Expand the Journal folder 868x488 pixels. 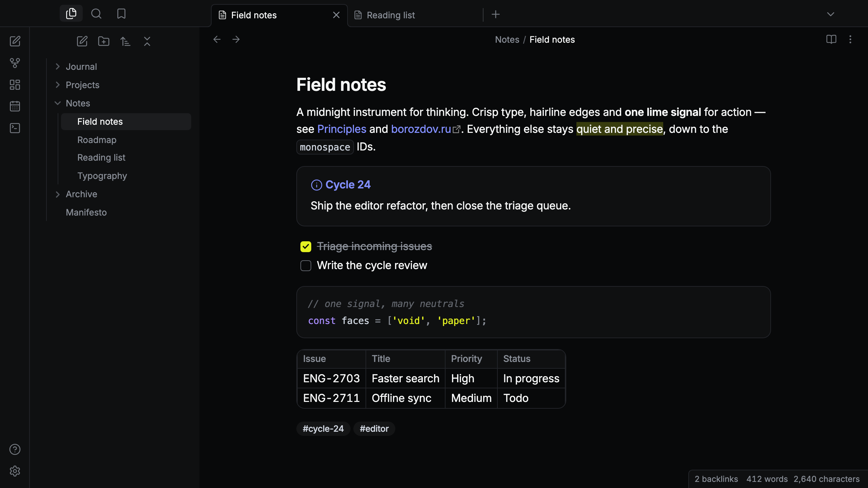pos(58,66)
